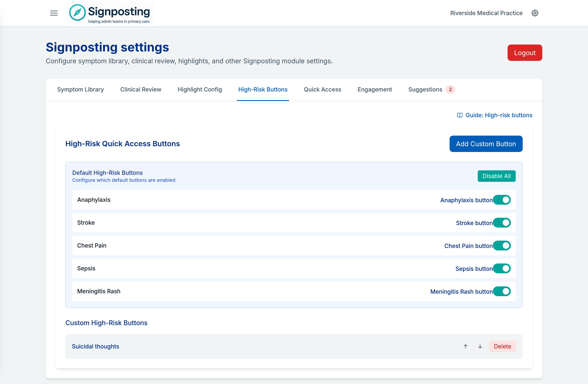Screen dimensions: 588x384
Task: Toggle the Stroke button switch
Action: click(x=502, y=223)
